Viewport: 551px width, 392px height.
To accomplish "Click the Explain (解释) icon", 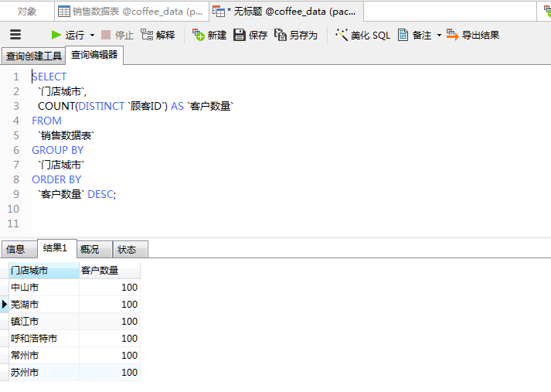I will [147, 35].
